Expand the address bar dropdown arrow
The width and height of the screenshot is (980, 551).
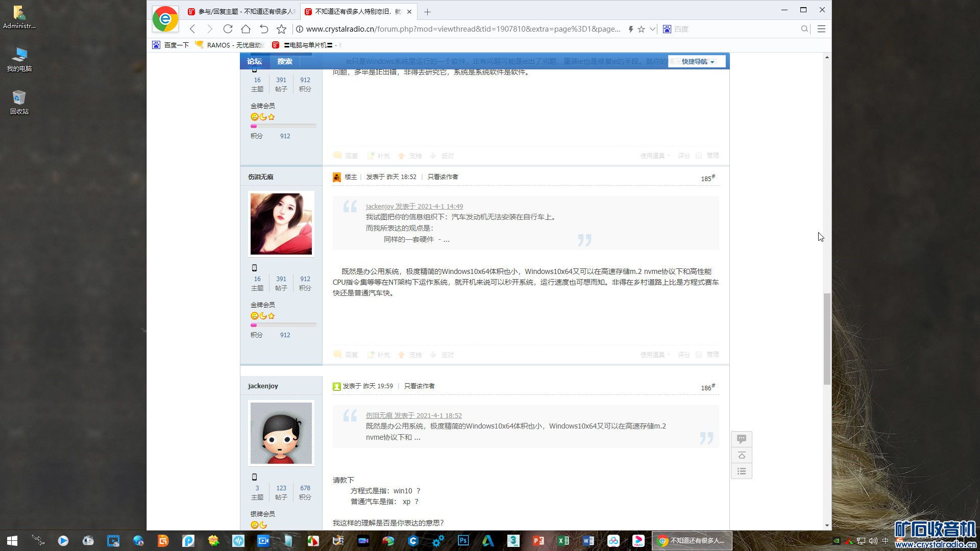click(x=652, y=29)
